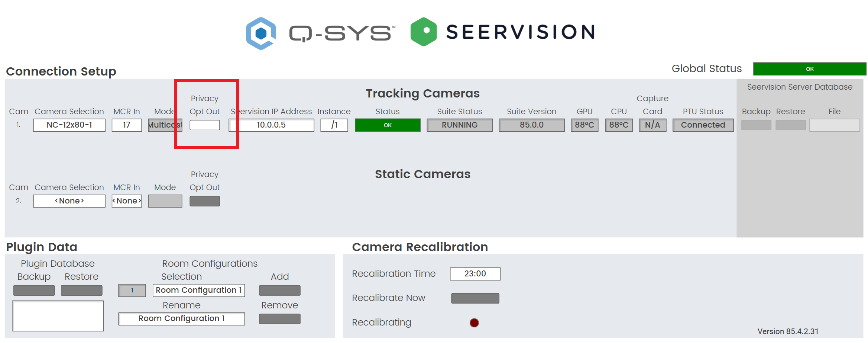Open MCR In dropdown showing 17
868x343 pixels.
pos(127,125)
